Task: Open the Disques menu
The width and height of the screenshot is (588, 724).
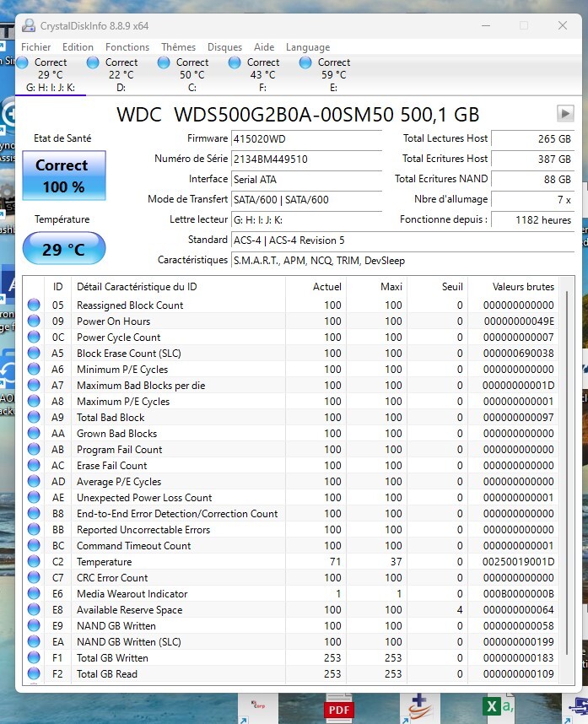Action: click(x=224, y=47)
